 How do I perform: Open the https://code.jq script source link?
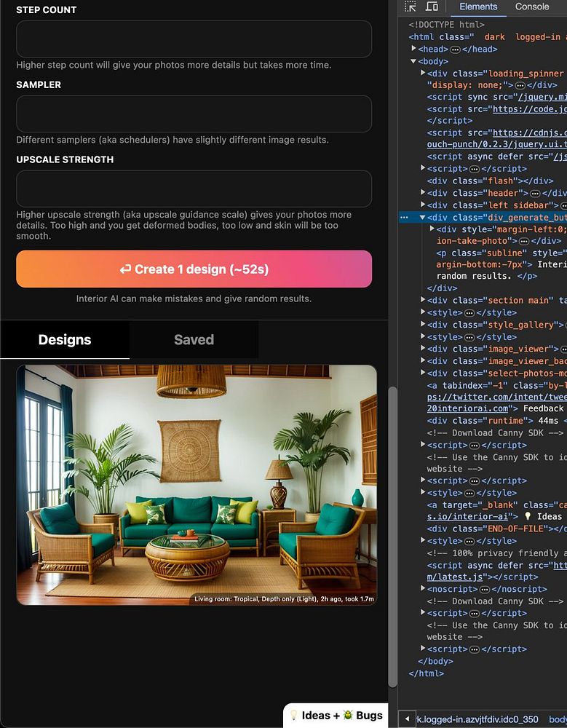[x=530, y=109]
